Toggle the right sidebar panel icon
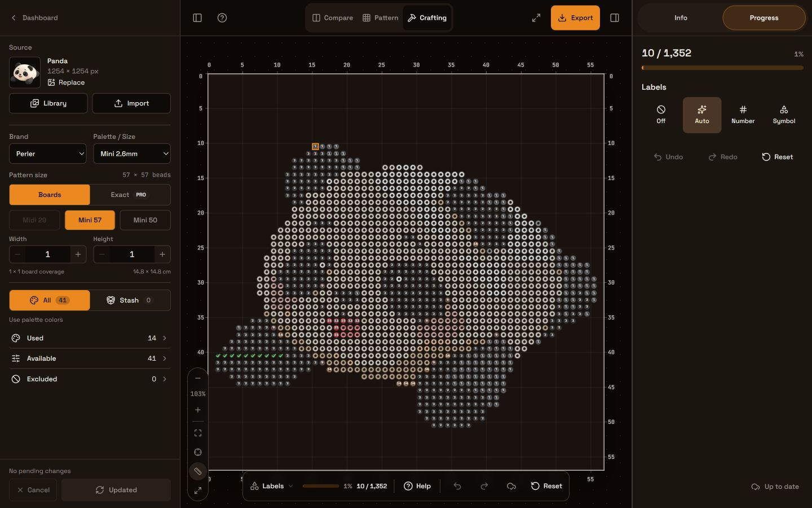This screenshot has width=812, height=508. tap(615, 18)
